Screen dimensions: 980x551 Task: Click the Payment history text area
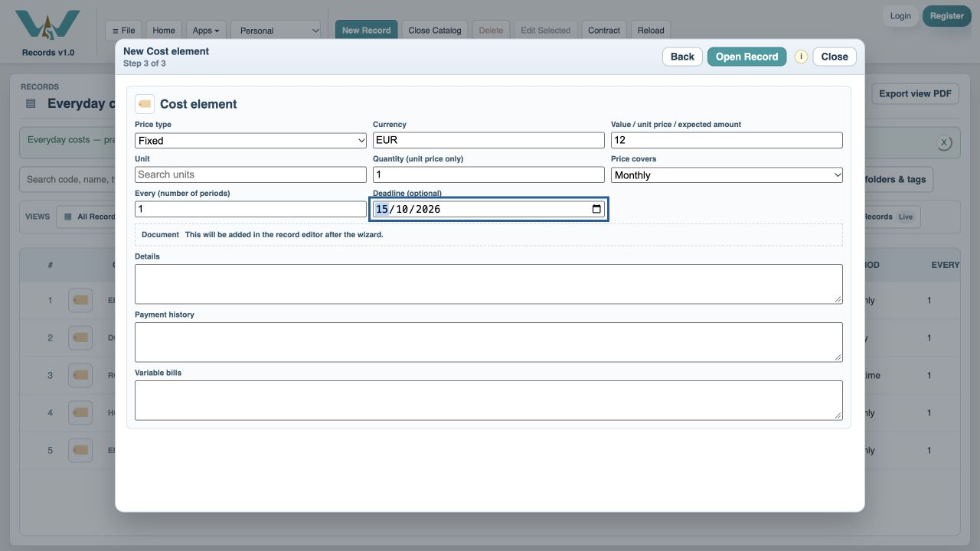click(x=488, y=342)
